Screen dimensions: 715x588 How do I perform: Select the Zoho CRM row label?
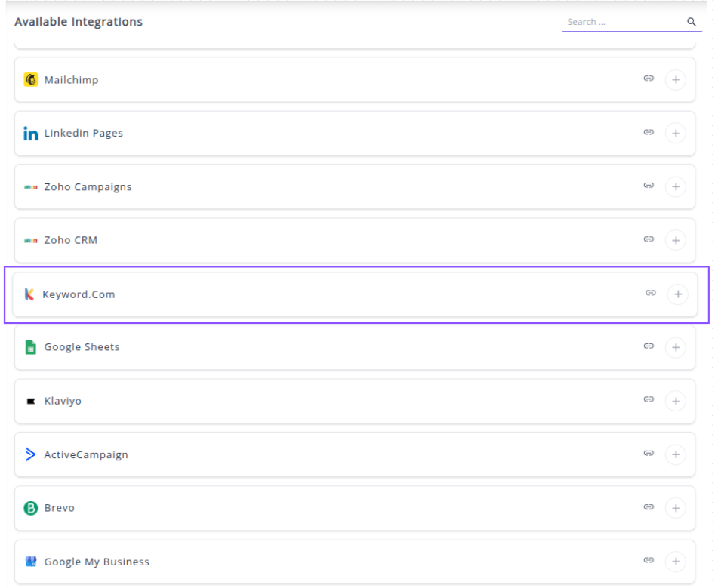click(70, 240)
